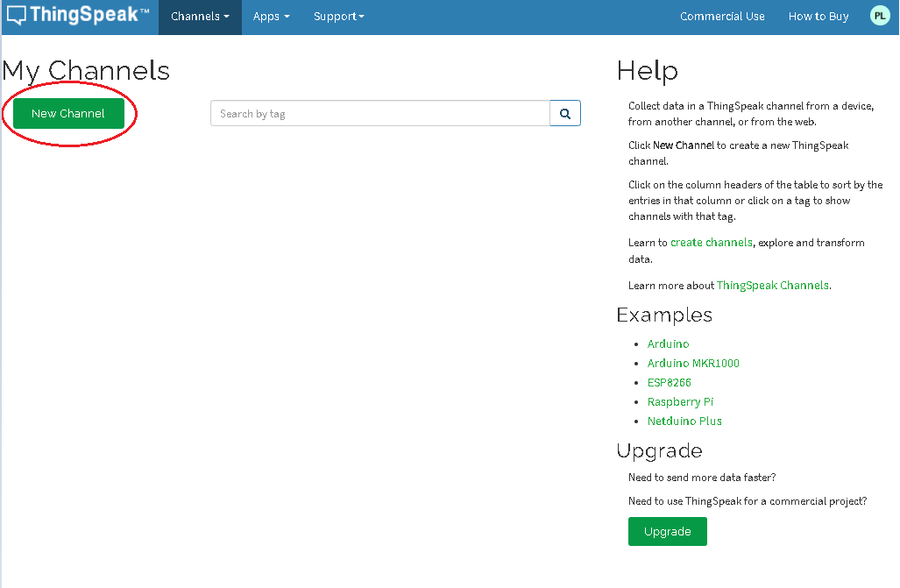Image resolution: width=900 pixels, height=588 pixels.
Task: Click the Help section heading
Action: pos(647,70)
